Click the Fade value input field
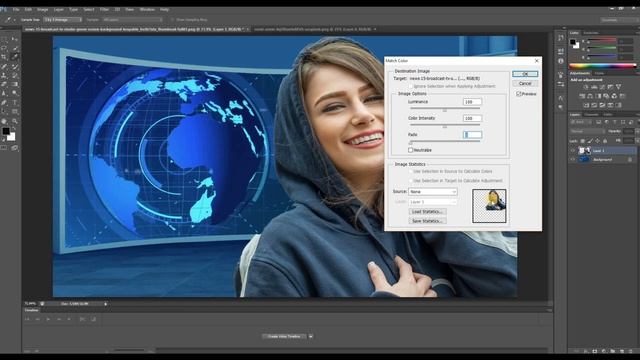640x360 pixels. 472,135
